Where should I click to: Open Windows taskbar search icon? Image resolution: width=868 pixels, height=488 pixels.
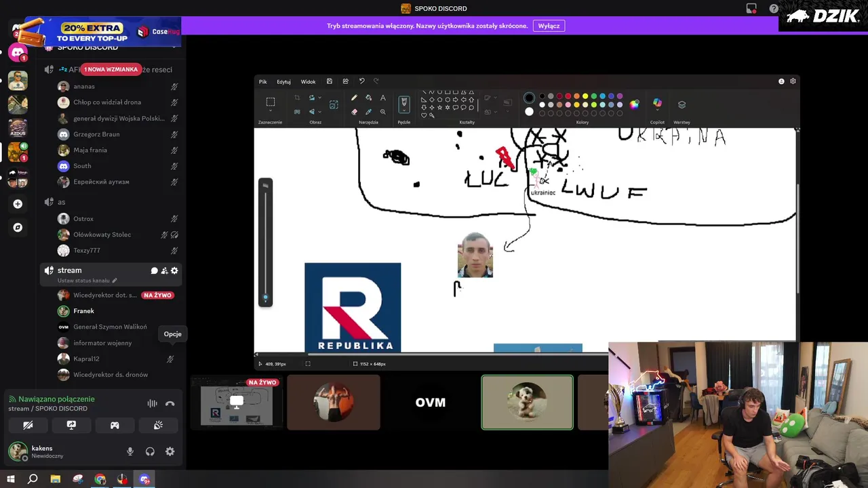point(33,479)
